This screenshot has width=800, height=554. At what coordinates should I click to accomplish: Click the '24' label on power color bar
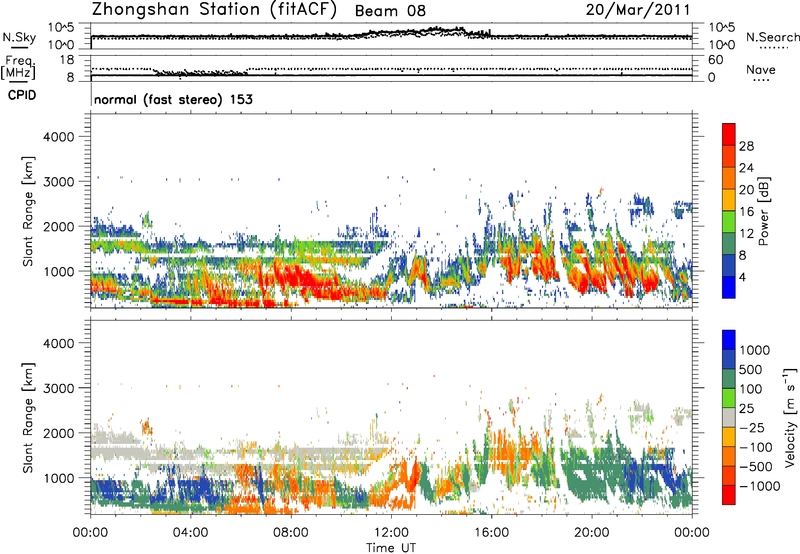tap(746, 168)
